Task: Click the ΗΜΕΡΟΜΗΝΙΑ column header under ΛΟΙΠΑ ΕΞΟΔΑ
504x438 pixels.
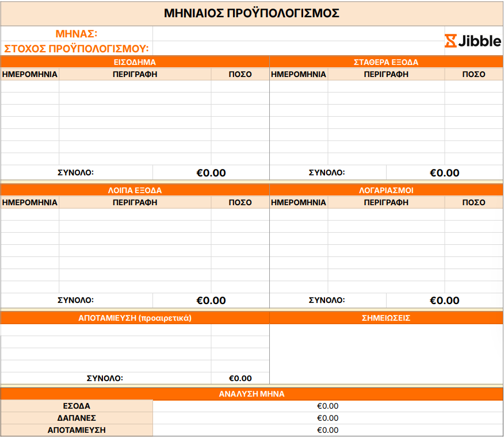Action: (30, 202)
